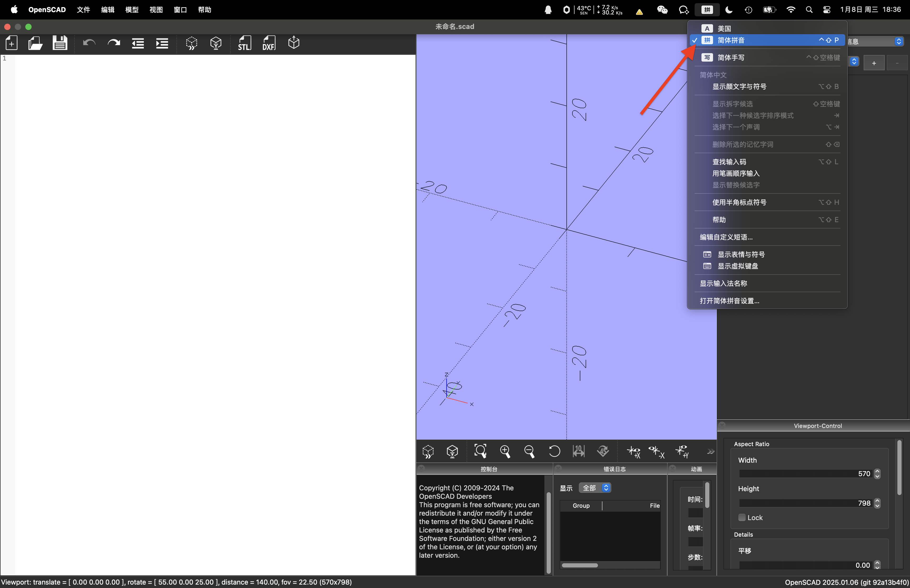
Task: Toggle the scale markers icon
Action: tap(578, 451)
